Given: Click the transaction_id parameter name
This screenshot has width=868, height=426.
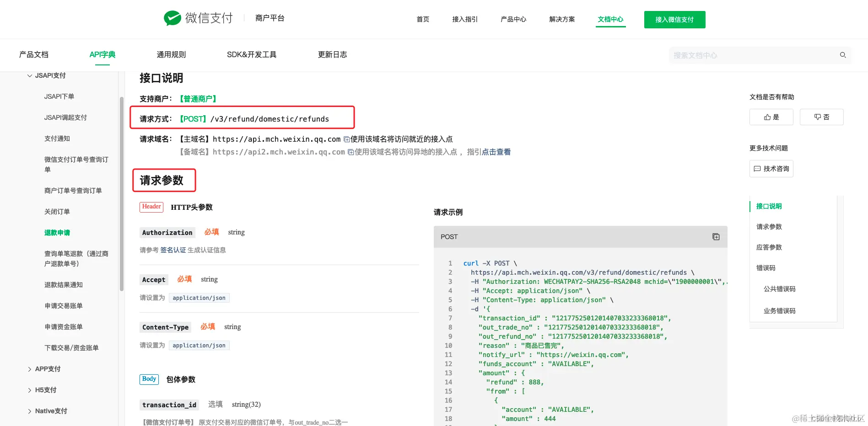Looking at the screenshot, I should [169, 405].
